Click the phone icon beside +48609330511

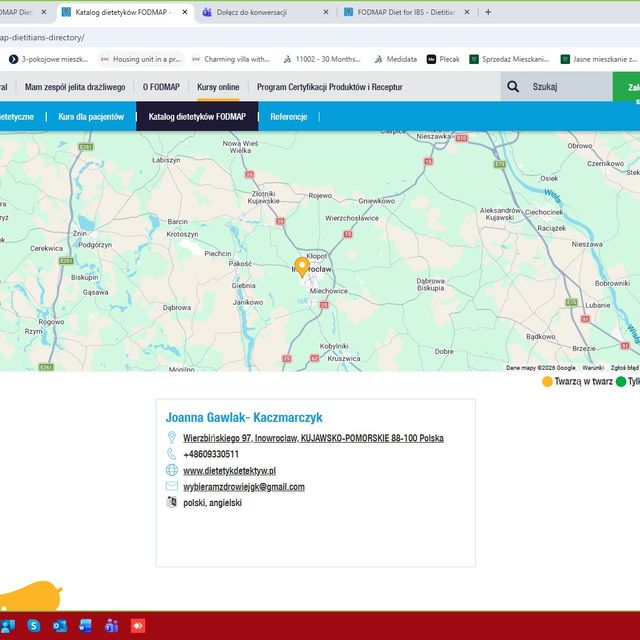pos(172,453)
